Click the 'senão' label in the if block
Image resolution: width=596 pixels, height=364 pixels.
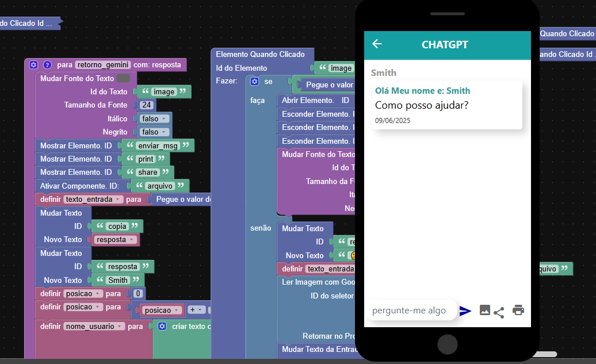pos(261,228)
